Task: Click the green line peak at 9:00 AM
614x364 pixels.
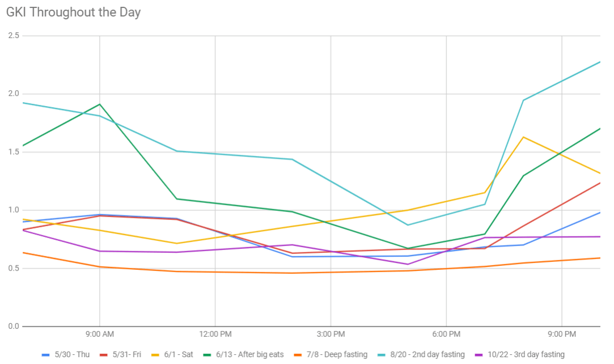Action: (100, 104)
